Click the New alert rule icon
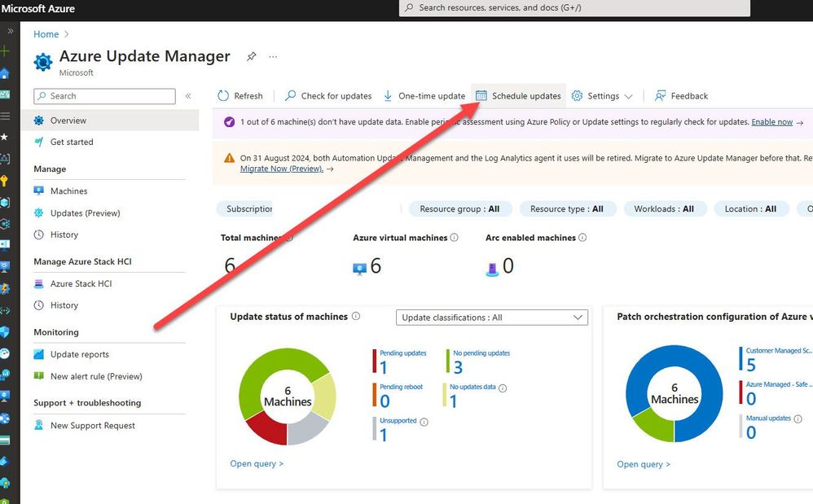Viewport: 813px width, 504px height. [39, 375]
